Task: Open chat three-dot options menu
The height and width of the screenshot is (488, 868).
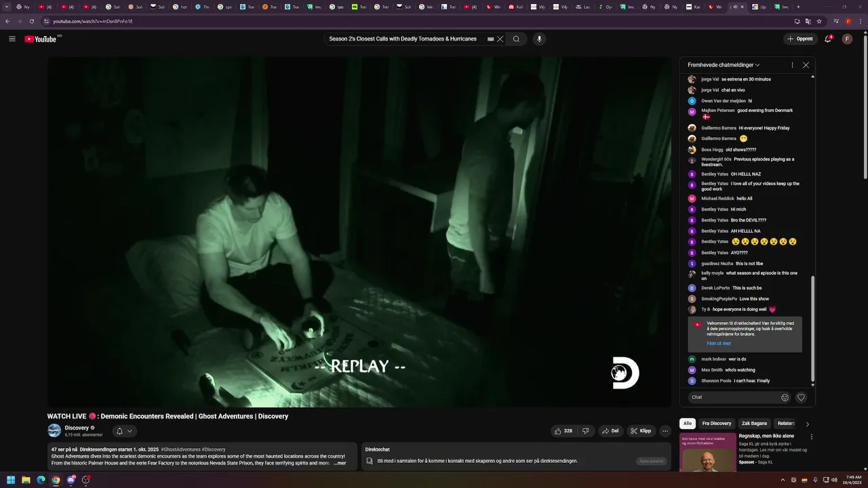Action: (792, 65)
